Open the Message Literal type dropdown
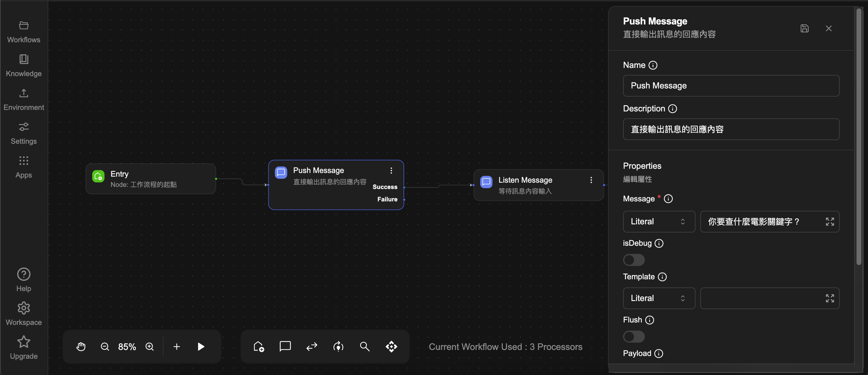 (659, 222)
